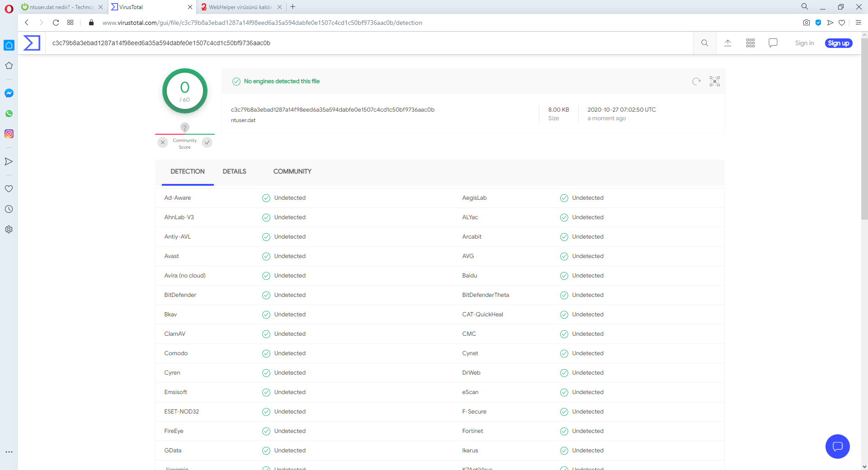This screenshot has width=868, height=470.
Task: Click the community score question mark
Action: pyautogui.click(x=185, y=127)
